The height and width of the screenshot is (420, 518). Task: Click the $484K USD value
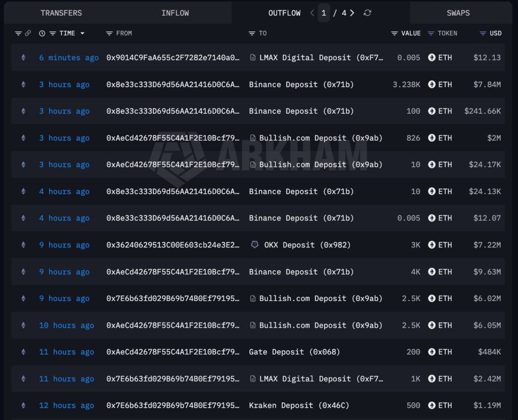pyautogui.click(x=489, y=352)
